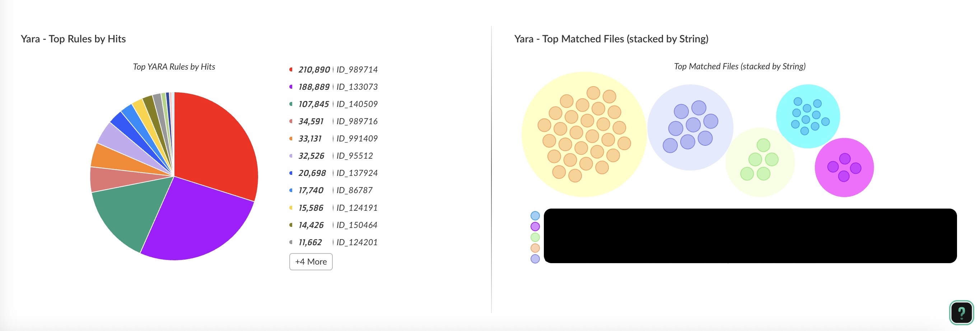Image resolution: width=980 pixels, height=331 pixels.
Task: Toggle legend entry ID_989714
Action: click(x=333, y=70)
